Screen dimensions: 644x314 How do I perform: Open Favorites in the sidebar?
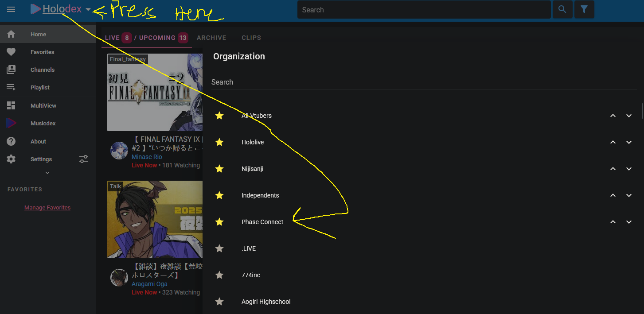[48, 52]
